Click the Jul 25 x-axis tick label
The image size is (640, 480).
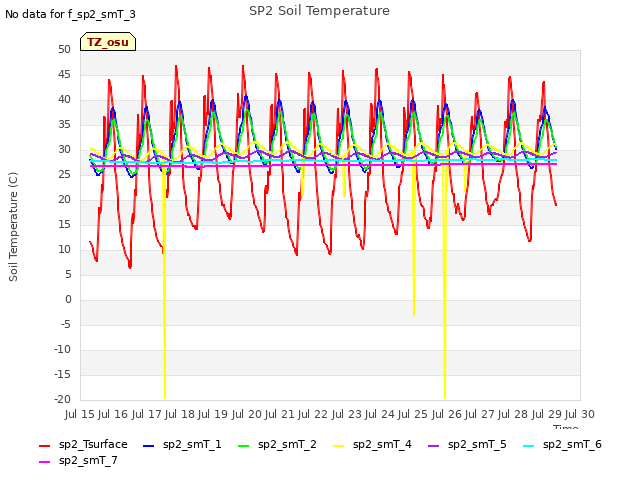tap(413, 414)
